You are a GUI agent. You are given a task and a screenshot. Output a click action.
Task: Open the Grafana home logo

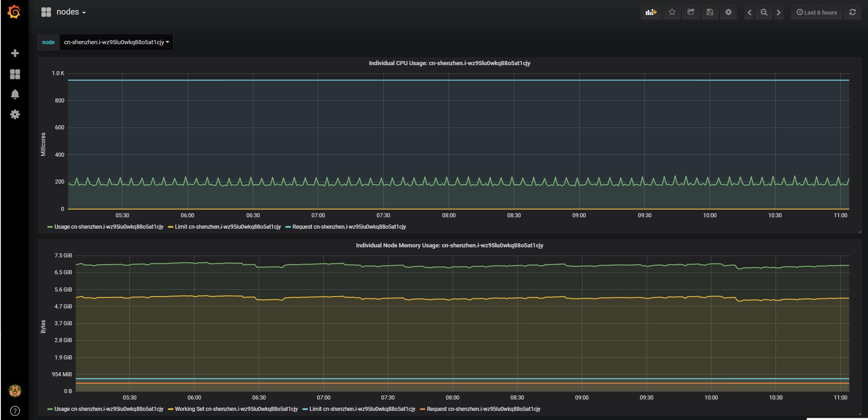coord(14,12)
